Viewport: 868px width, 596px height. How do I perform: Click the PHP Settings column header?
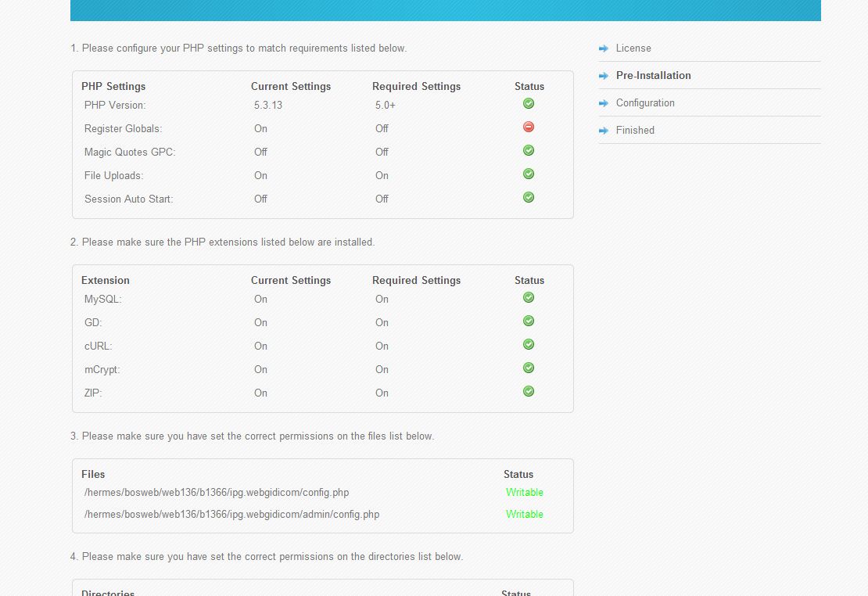click(113, 86)
